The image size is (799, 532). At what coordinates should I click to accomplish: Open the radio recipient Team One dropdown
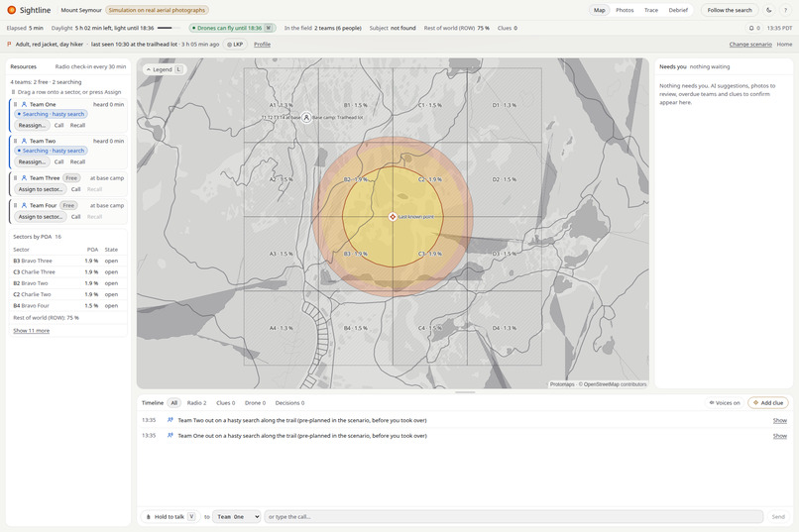click(237, 517)
